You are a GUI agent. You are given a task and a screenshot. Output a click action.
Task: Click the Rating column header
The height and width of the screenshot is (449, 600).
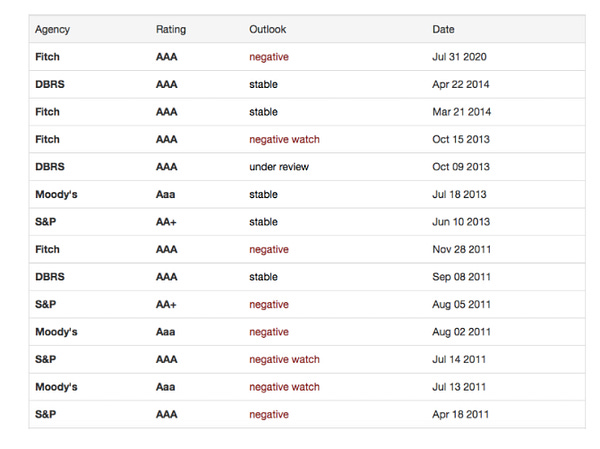171,29
